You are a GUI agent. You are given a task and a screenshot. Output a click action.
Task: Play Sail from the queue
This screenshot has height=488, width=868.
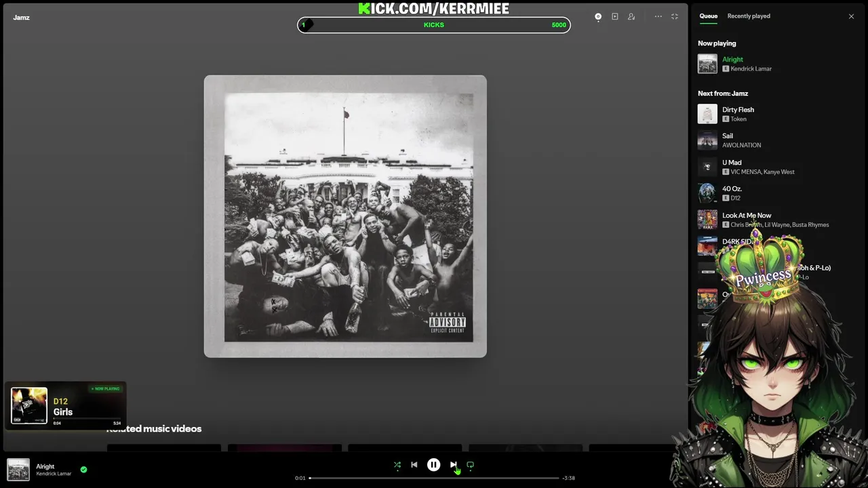728,136
